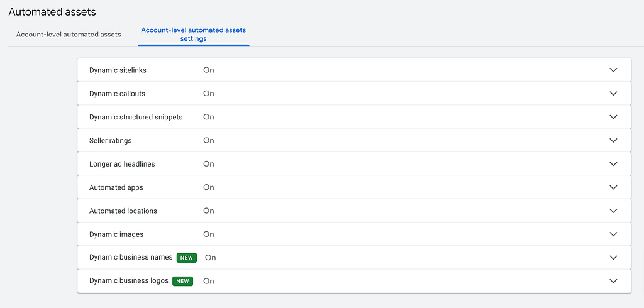Click the On status for Automated apps

click(208, 187)
